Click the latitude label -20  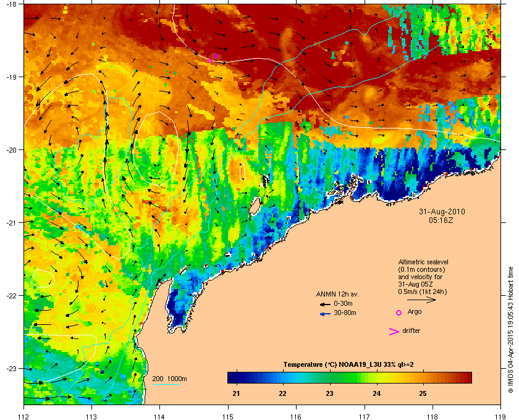(11, 150)
